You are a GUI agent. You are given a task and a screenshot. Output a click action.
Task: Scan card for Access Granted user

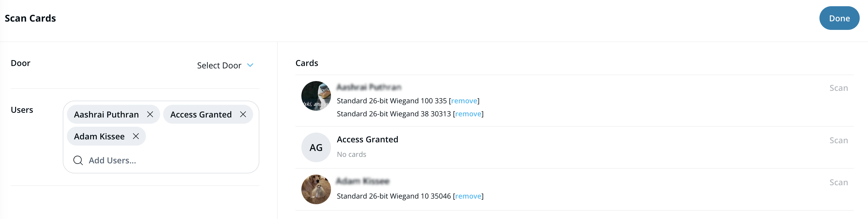pos(838,140)
